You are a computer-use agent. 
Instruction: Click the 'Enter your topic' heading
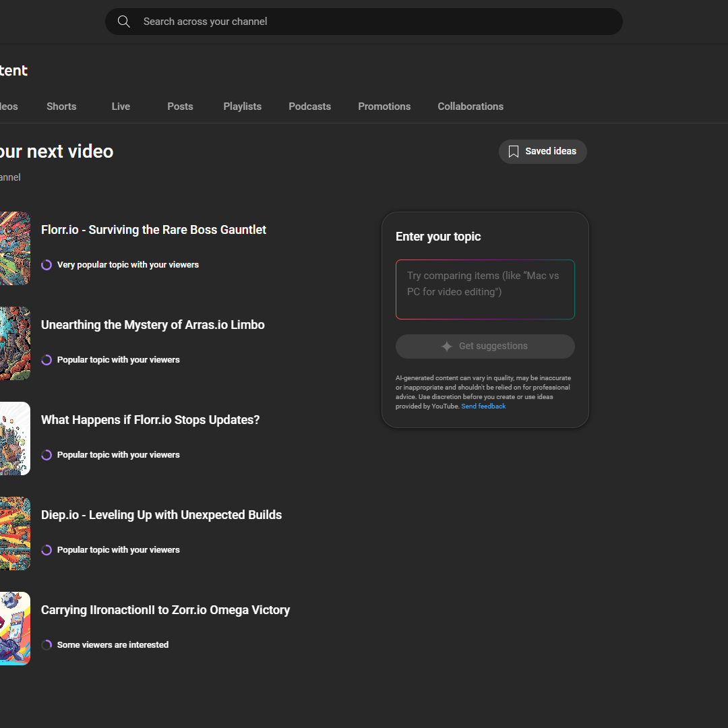pos(438,237)
